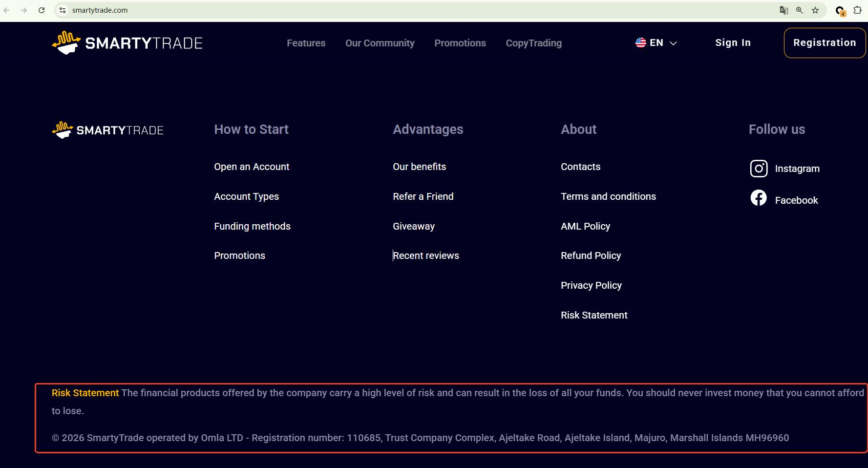Expand the EN language dropdown
The height and width of the screenshot is (468, 868).
coord(656,43)
